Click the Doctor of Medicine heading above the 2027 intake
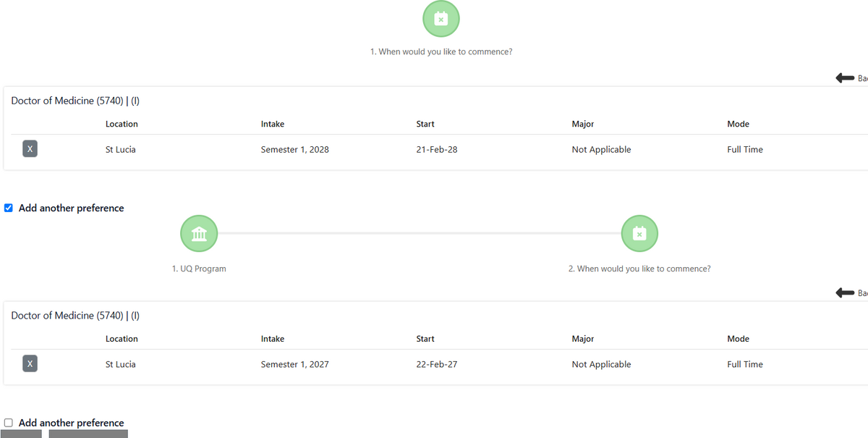The height and width of the screenshot is (438, 868). click(75, 316)
